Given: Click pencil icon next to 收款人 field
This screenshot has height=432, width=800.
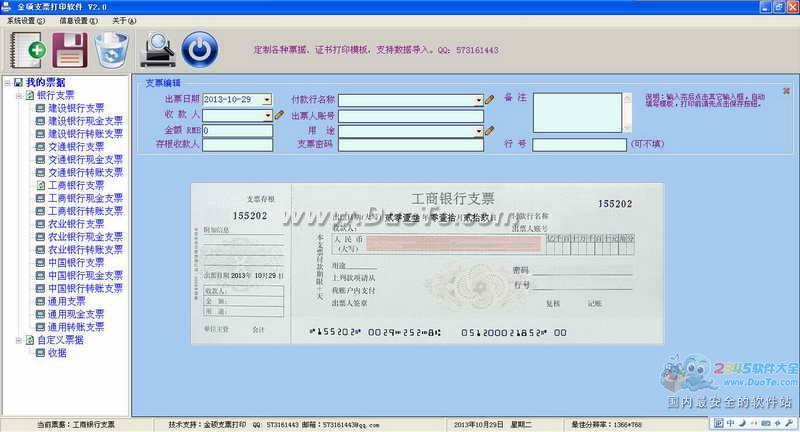Looking at the screenshot, I should (279, 115).
